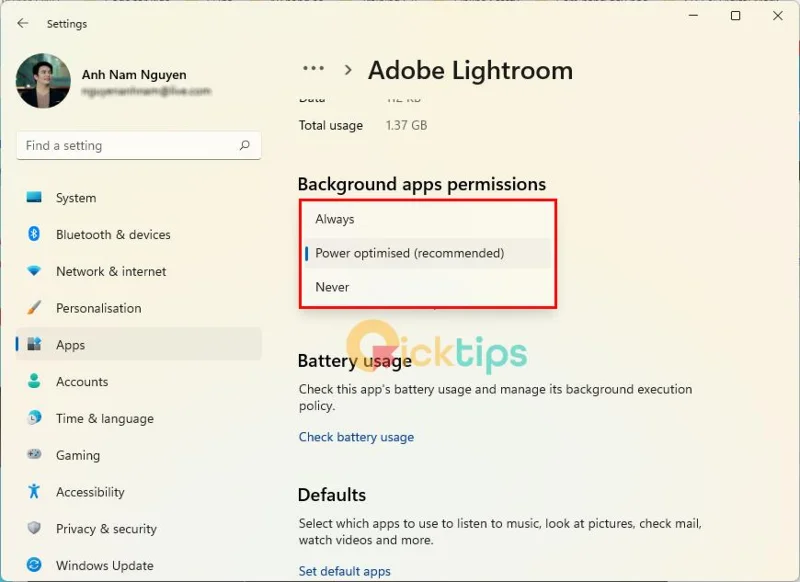The height and width of the screenshot is (582, 800).
Task: Go to Gaming settings
Action: tap(139, 454)
